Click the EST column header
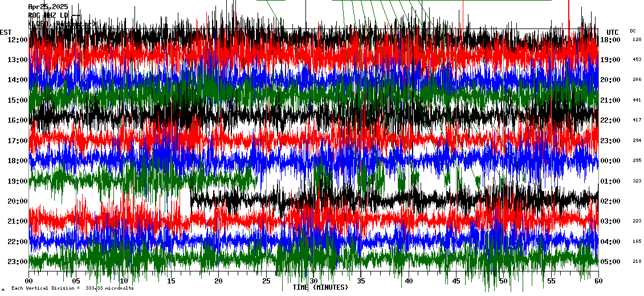644x296 pixels. 6,33
